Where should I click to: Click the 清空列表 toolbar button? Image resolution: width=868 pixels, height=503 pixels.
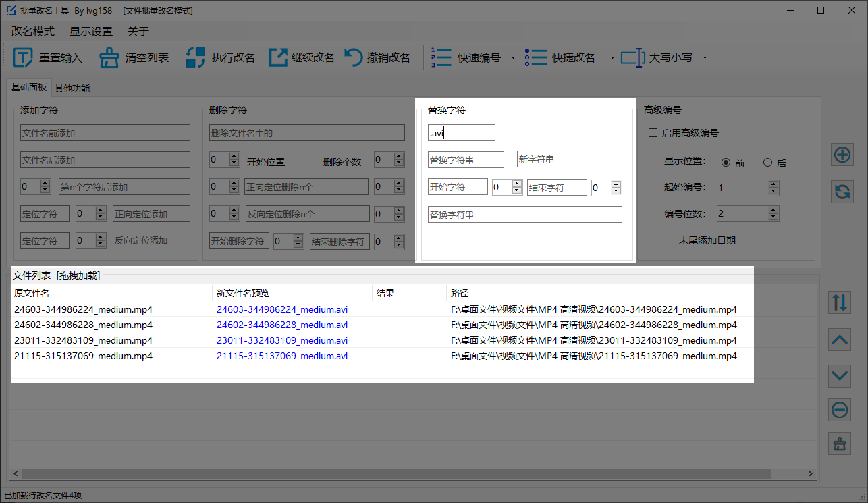[x=134, y=57]
